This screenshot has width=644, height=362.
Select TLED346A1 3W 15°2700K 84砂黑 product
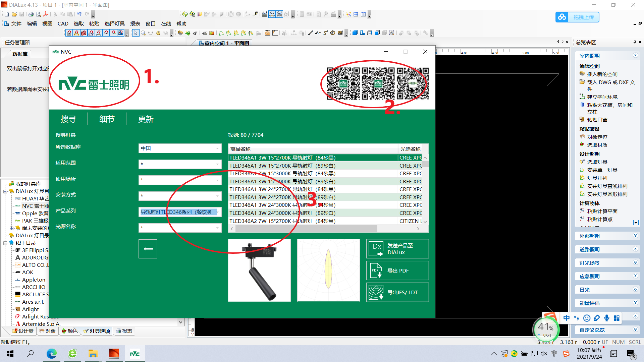click(x=283, y=157)
